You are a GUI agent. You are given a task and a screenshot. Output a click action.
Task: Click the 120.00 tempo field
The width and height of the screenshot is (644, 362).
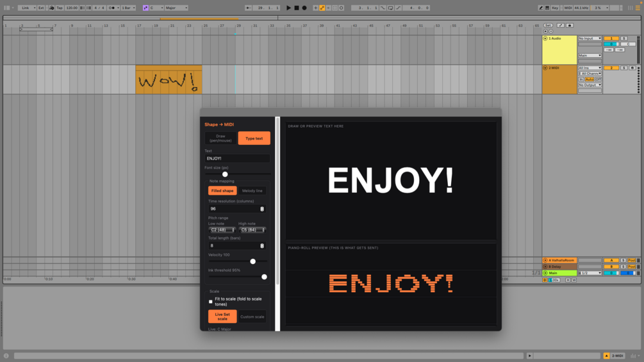72,8
